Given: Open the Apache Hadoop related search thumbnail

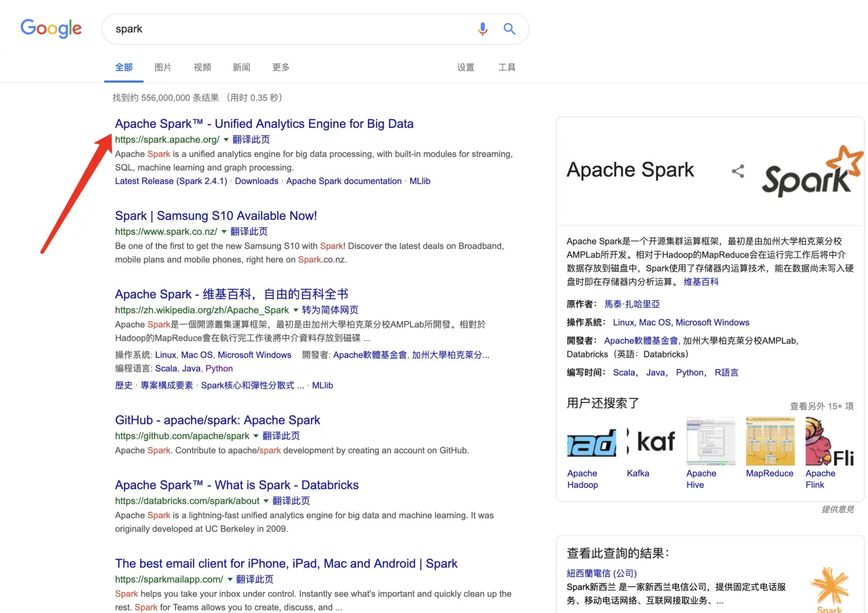Looking at the screenshot, I should pos(592,442).
